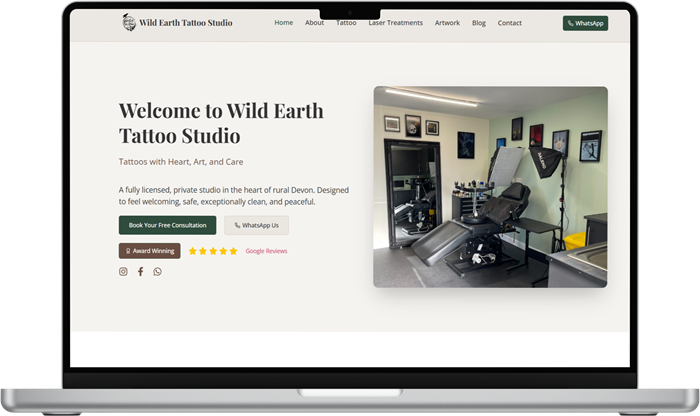
Task: Click the WhatsApp Us button
Action: coord(256,225)
